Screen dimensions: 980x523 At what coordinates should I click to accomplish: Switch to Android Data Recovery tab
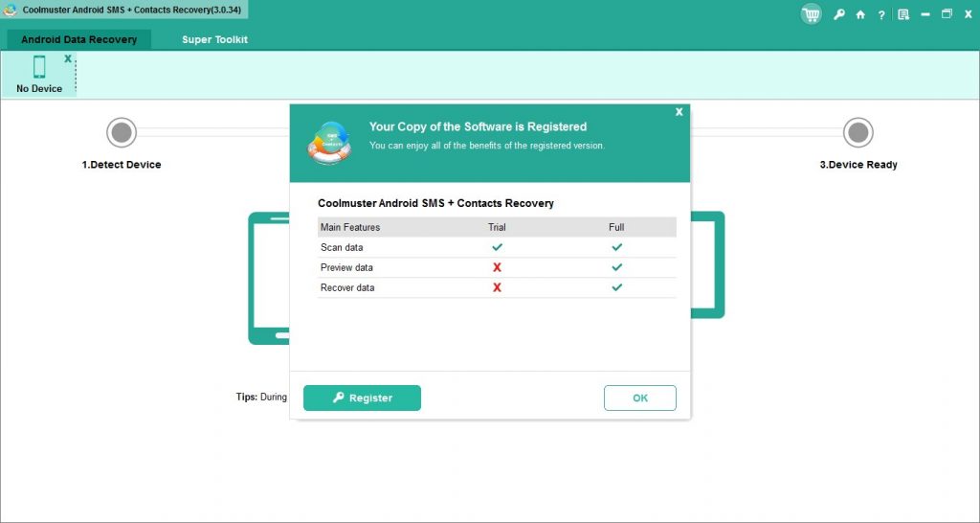tap(79, 39)
